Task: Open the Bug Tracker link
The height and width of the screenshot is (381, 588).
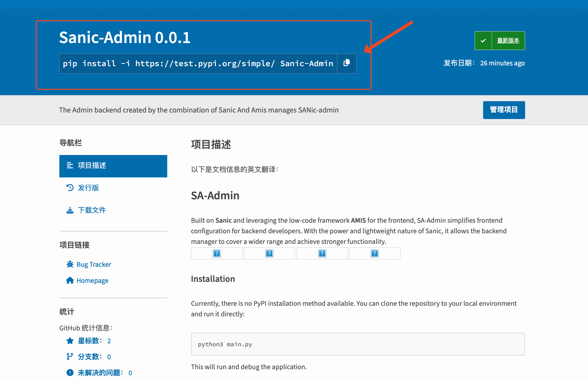Action: pos(94,264)
